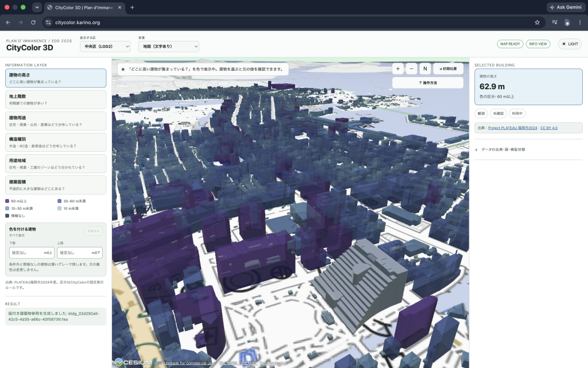Click the citycolor.karino.org address bar
588x368 pixels.
click(294, 22)
